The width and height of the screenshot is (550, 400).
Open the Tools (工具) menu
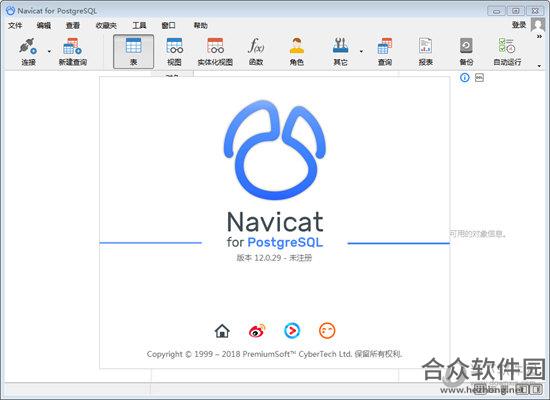(x=139, y=25)
